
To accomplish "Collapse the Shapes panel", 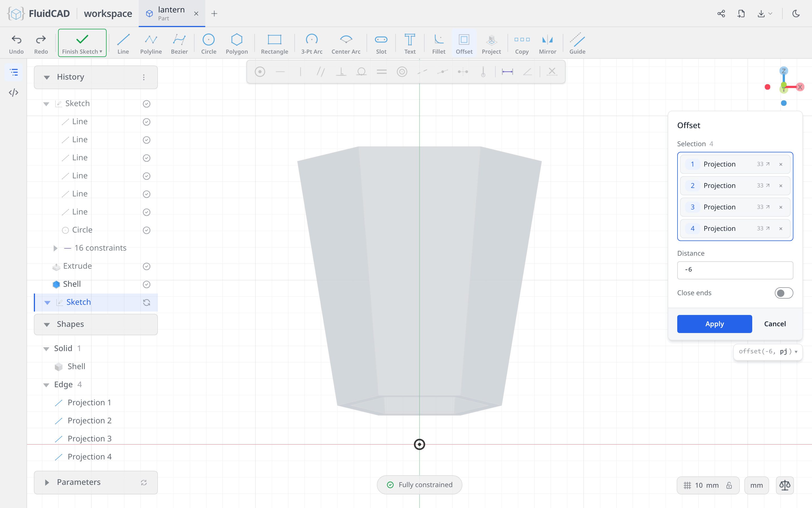I will [x=47, y=324].
